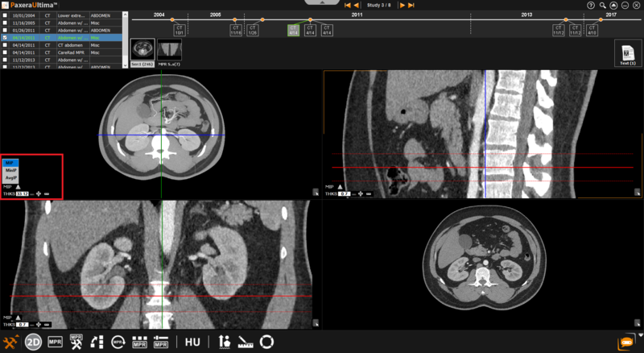Open the help question mark icon
Screen dimensions: 644x353
(591, 5)
